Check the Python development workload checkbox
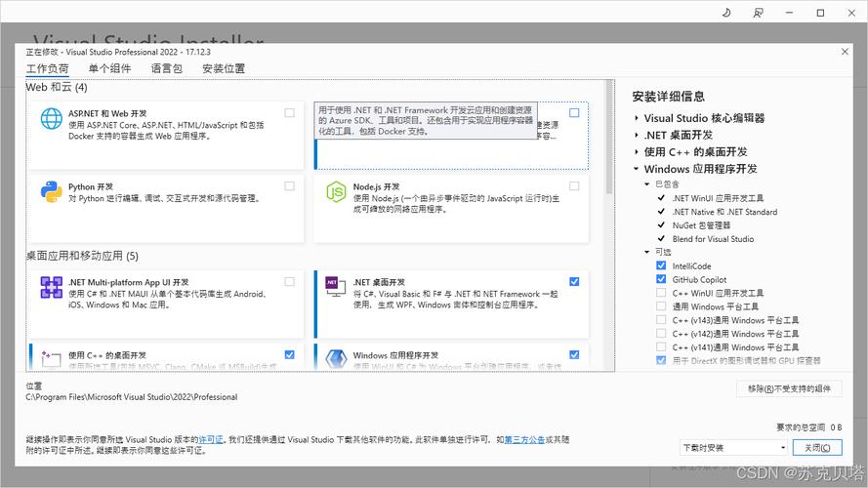868x488 pixels. (x=290, y=185)
